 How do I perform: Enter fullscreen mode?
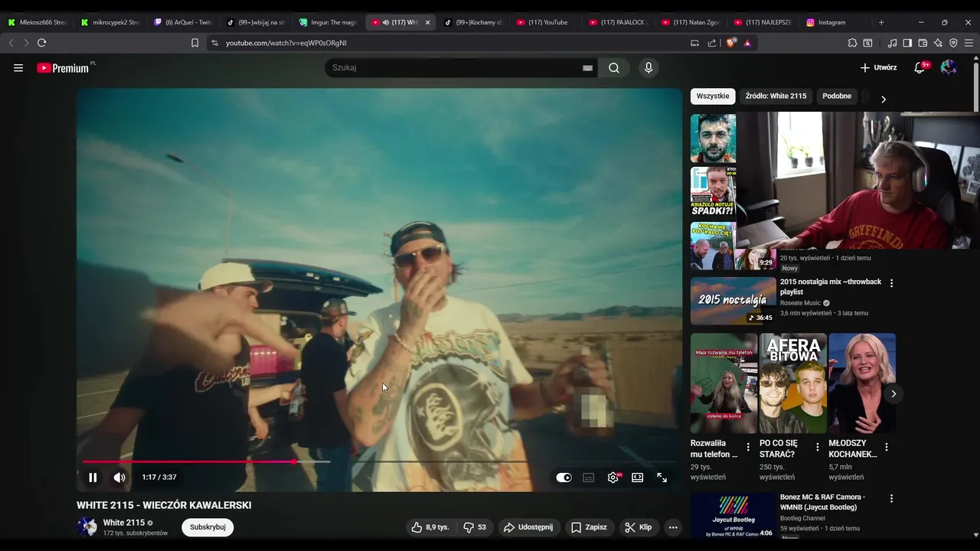click(662, 478)
